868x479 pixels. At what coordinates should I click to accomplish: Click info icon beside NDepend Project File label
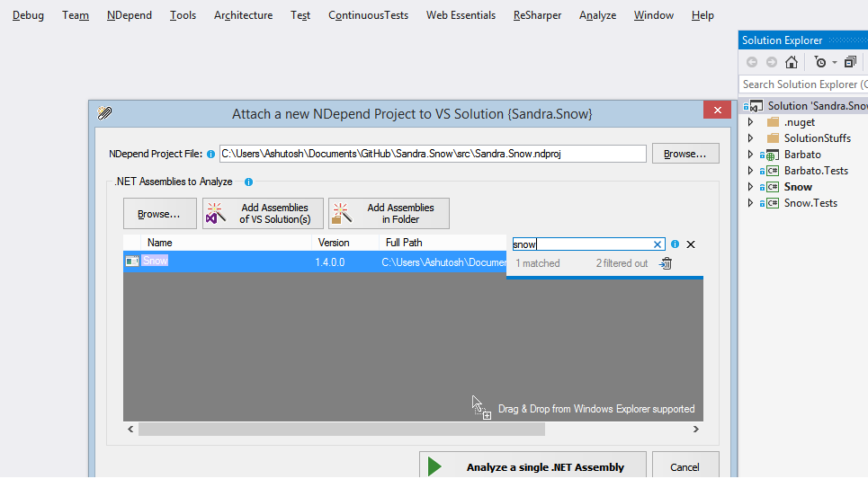click(x=210, y=155)
